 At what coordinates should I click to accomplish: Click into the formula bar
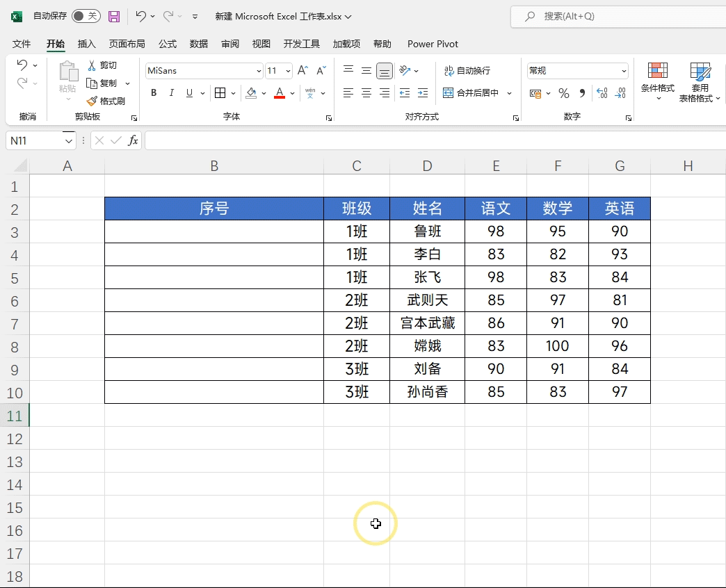pos(435,140)
